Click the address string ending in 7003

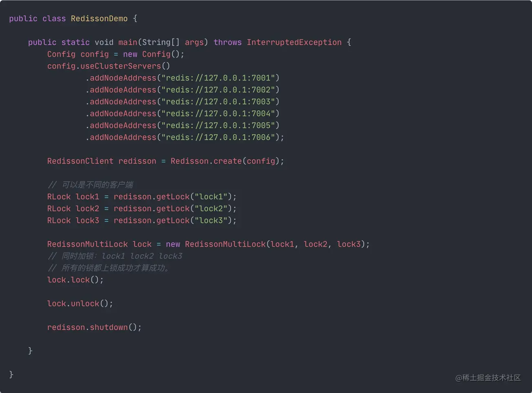218,102
